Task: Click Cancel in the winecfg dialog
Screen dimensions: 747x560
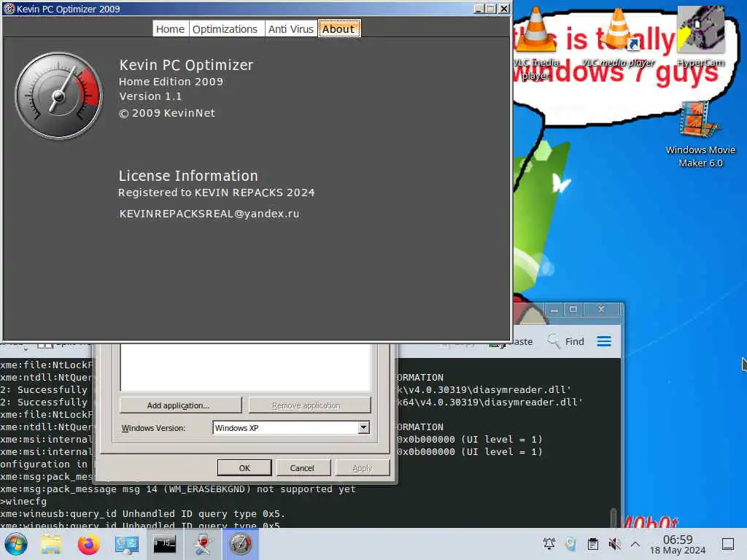Action: (x=302, y=468)
